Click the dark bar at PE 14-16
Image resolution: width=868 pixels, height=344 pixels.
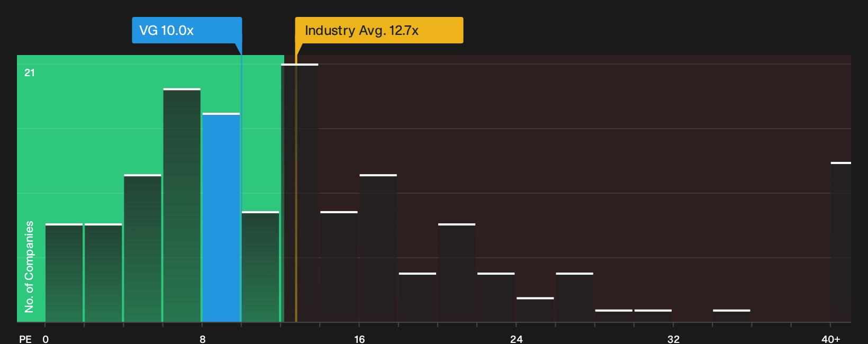pos(339,267)
